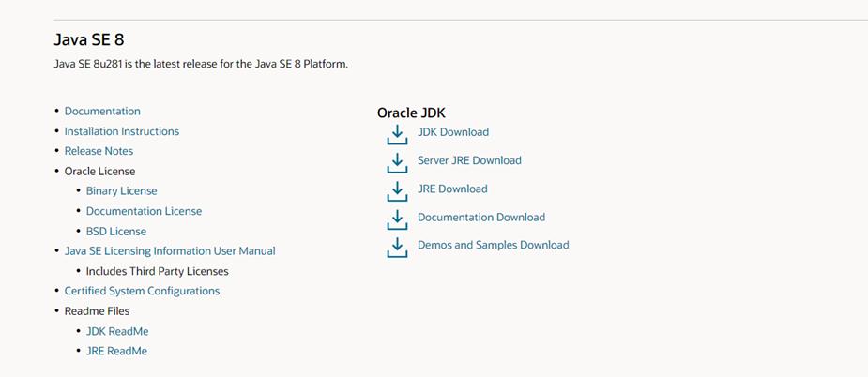Open the Documentation link in the list
868x377 pixels.
coord(102,111)
